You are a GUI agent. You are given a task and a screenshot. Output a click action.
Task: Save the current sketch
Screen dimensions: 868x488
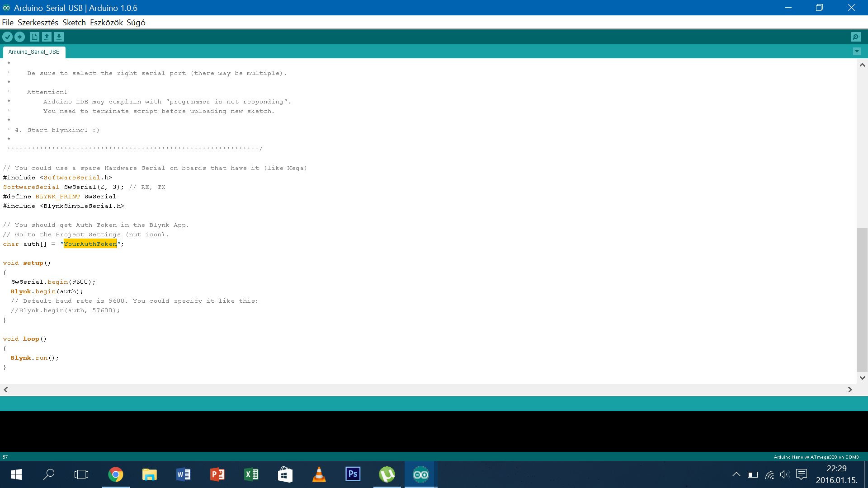pyautogui.click(x=59, y=37)
